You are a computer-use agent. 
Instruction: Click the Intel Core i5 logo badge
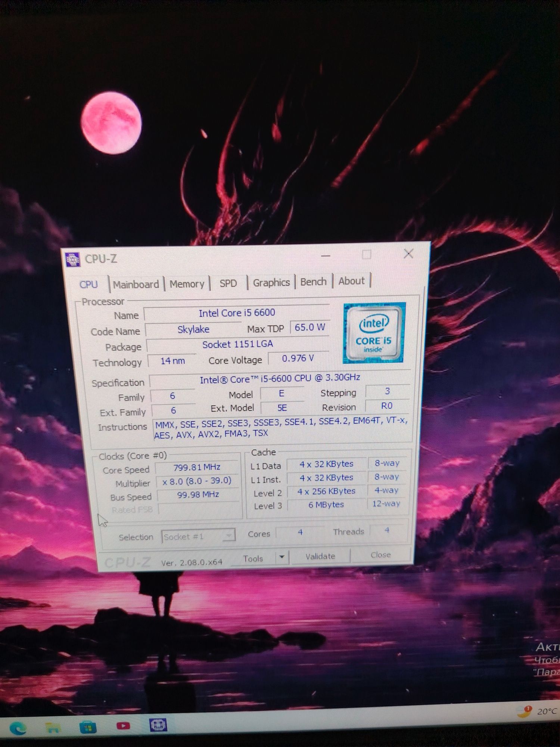pyautogui.click(x=374, y=332)
